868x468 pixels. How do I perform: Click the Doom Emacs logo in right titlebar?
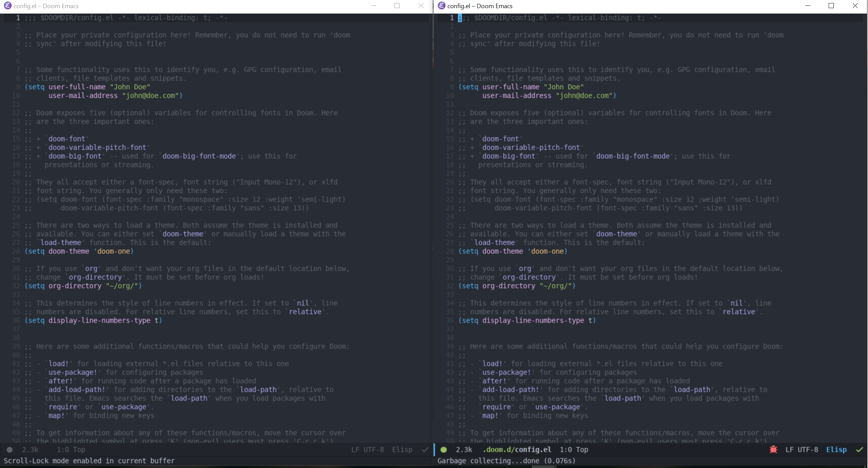pos(441,6)
